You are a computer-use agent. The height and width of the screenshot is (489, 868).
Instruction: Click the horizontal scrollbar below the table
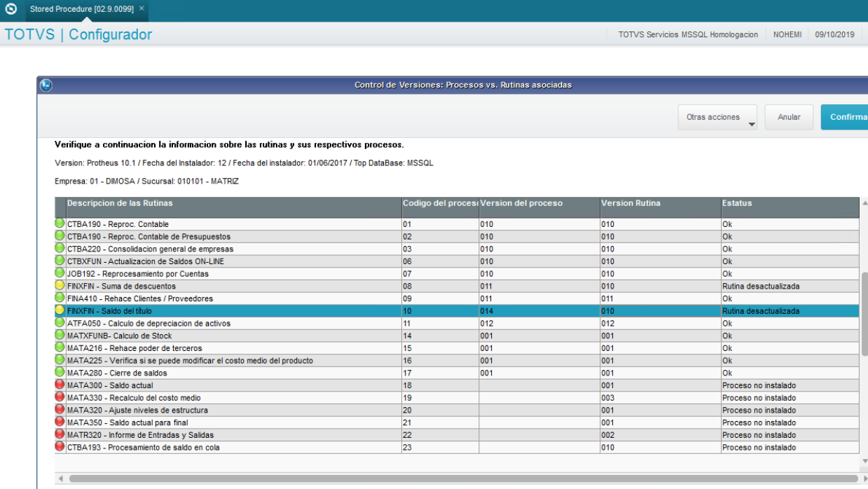tap(458, 478)
